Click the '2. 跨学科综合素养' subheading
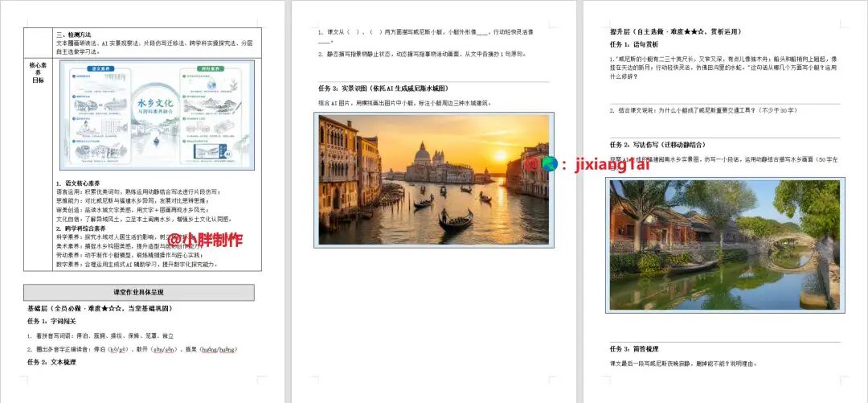Image resolution: width=868 pixels, height=403 pixels. [x=81, y=228]
